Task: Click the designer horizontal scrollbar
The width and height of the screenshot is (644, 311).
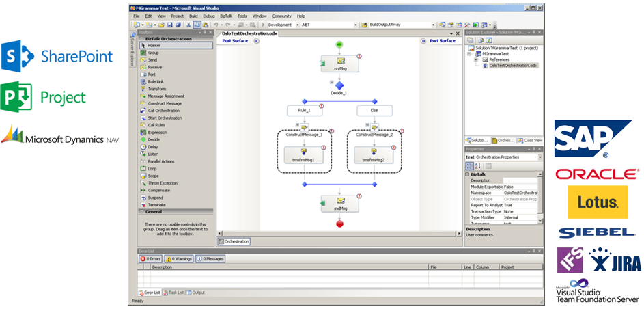Action: 339,234
